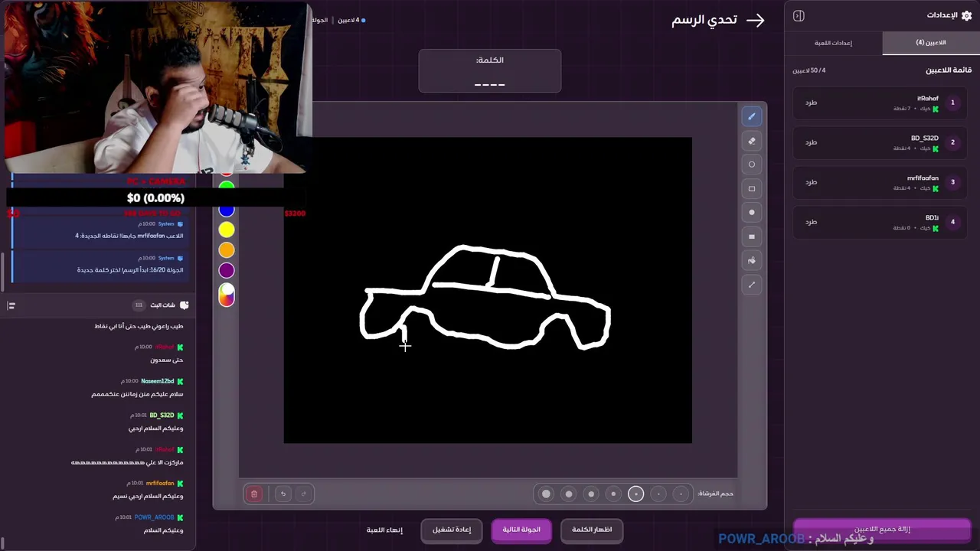980x551 pixels.
Task: Click chat username mrfifaafan in chat
Action: tap(160, 484)
